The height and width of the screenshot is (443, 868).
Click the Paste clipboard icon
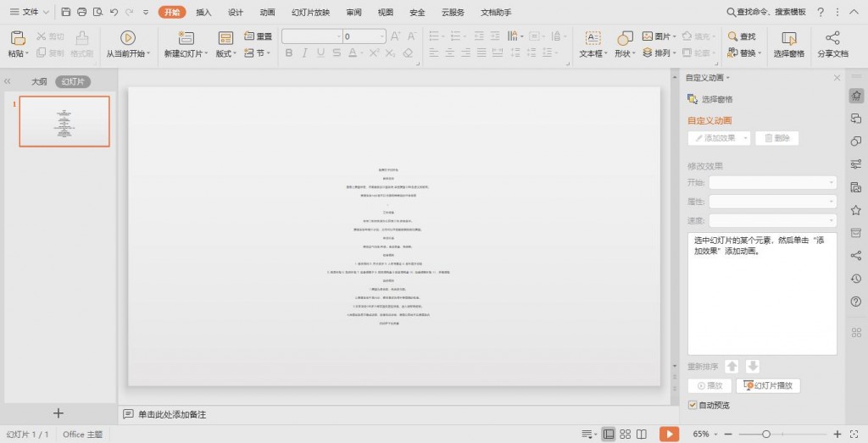pyautogui.click(x=19, y=37)
